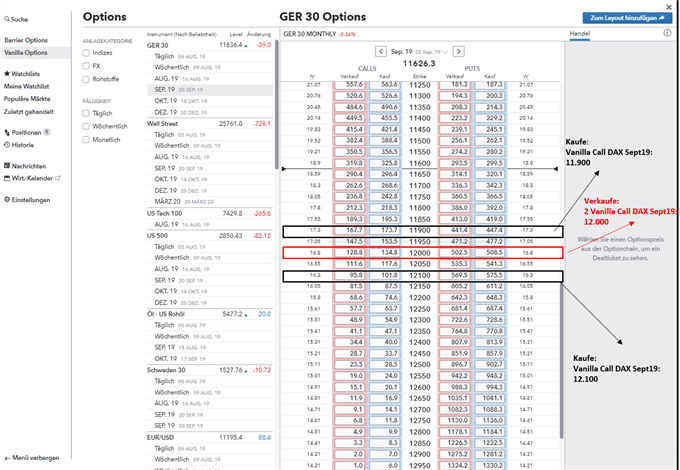The height and width of the screenshot is (470, 680).
Task: Click strike 12000 in option chain
Action: click(420, 253)
